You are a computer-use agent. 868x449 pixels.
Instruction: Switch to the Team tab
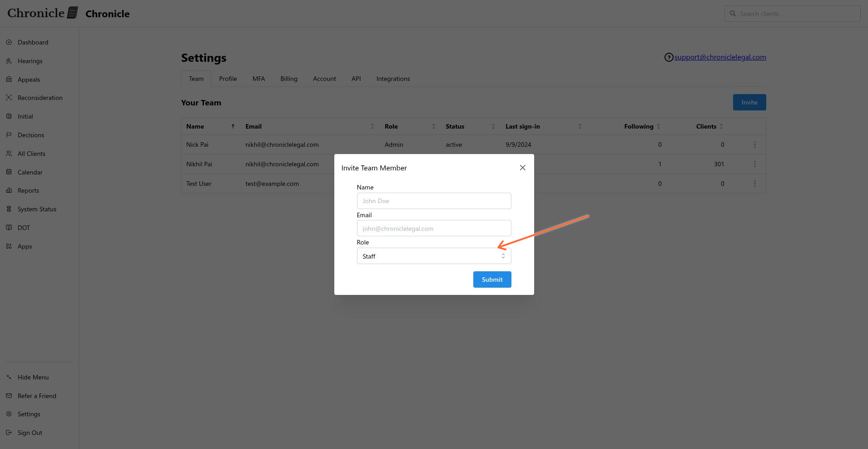[x=196, y=79]
